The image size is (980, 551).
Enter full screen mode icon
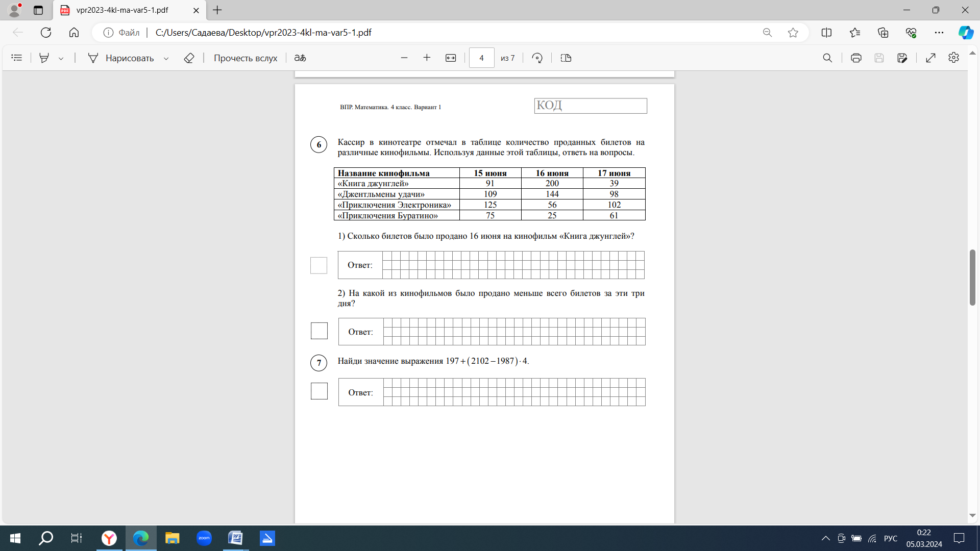click(930, 58)
